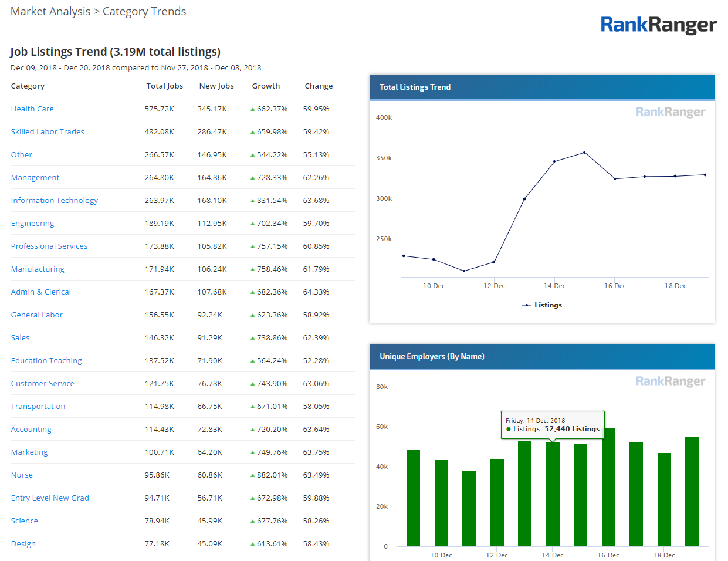728x561 pixels.
Task: Sort table by Growth column header
Action: pyautogui.click(x=266, y=86)
